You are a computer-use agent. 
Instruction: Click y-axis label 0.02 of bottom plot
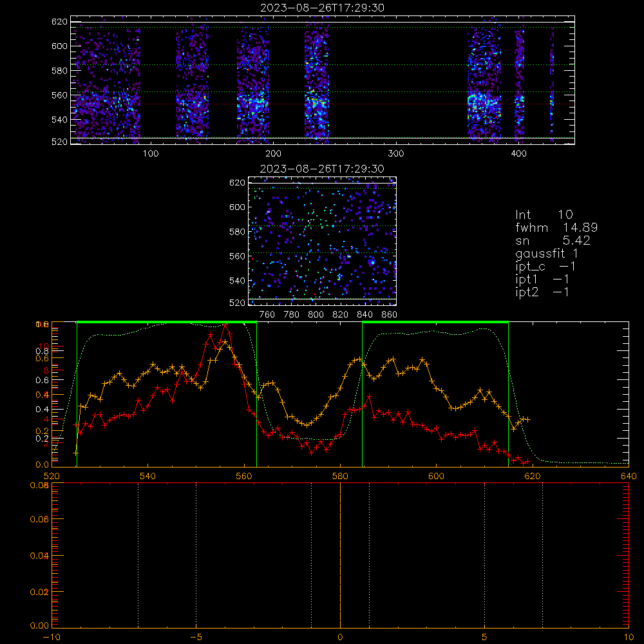pyautogui.click(x=39, y=592)
